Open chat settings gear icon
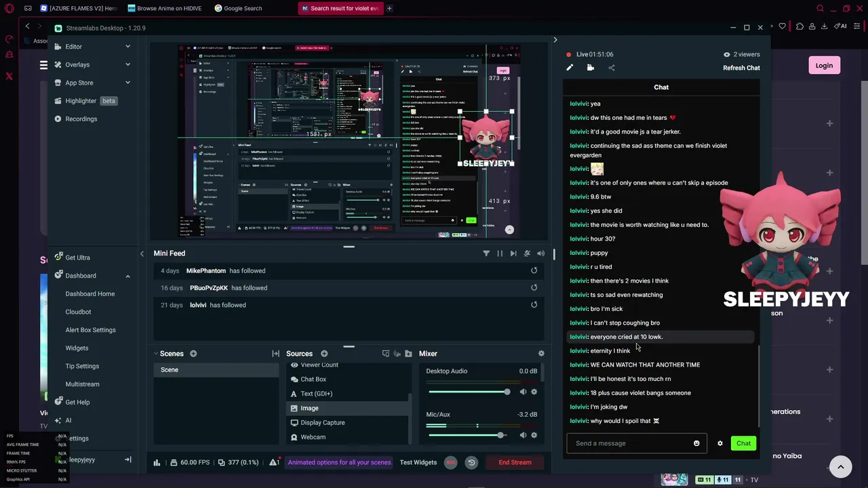 pos(720,443)
